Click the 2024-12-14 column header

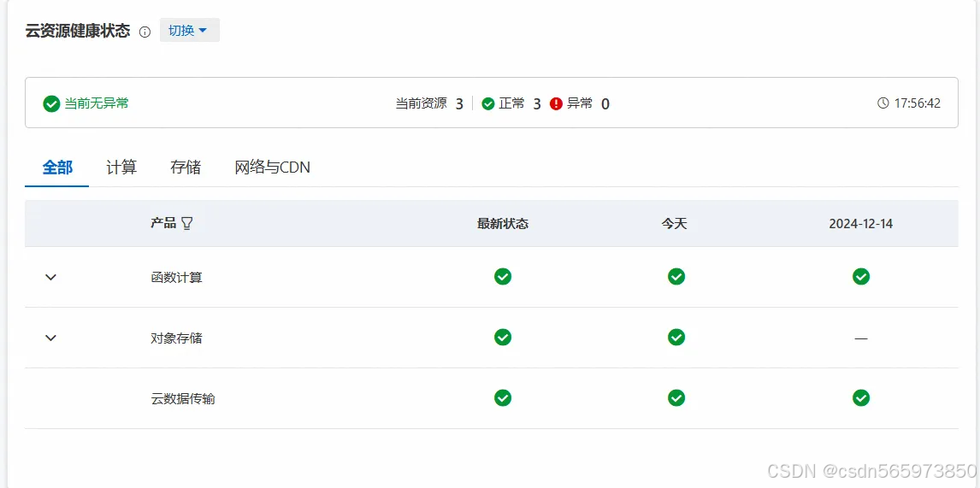(861, 224)
